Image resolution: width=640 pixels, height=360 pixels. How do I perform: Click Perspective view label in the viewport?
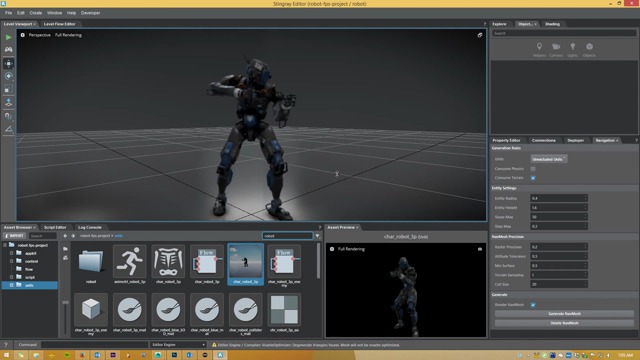(x=40, y=35)
